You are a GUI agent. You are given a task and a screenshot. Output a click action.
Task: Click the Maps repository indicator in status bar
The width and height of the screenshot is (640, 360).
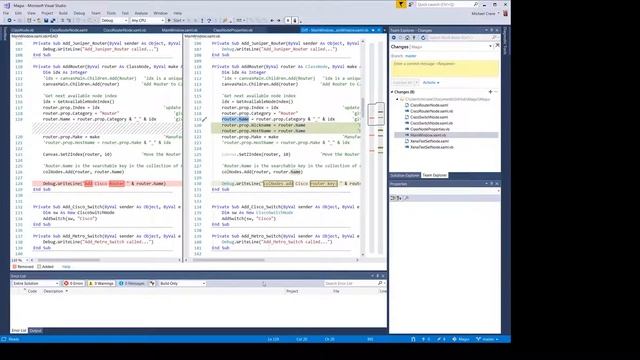tap(461, 339)
